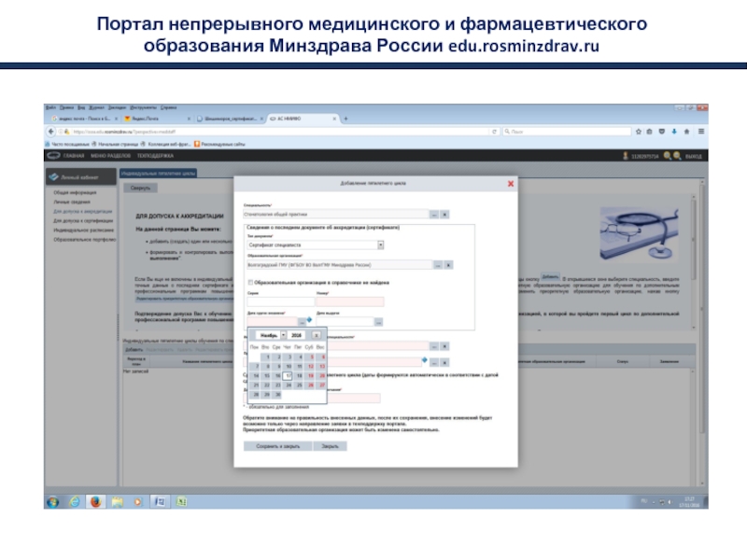747x560 pixels.
Task: Switch to the АС НМИФО browser tab
Action: (x=303, y=119)
